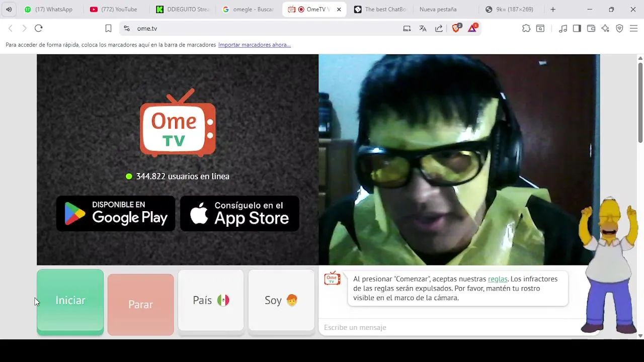Click the browser forward arrow

coord(24,29)
